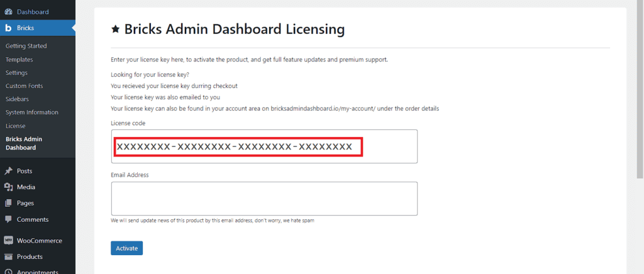Open the Templates submenu item
Image resolution: width=644 pixels, height=274 pixels.
tap(19, 60)
